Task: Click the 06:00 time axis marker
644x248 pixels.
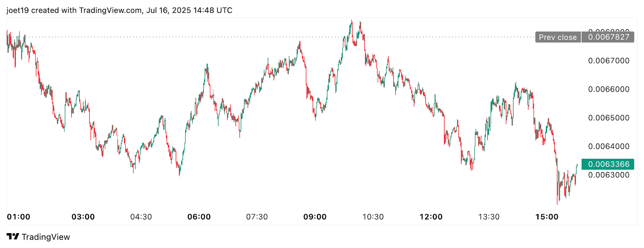Action: coord(199,217)
